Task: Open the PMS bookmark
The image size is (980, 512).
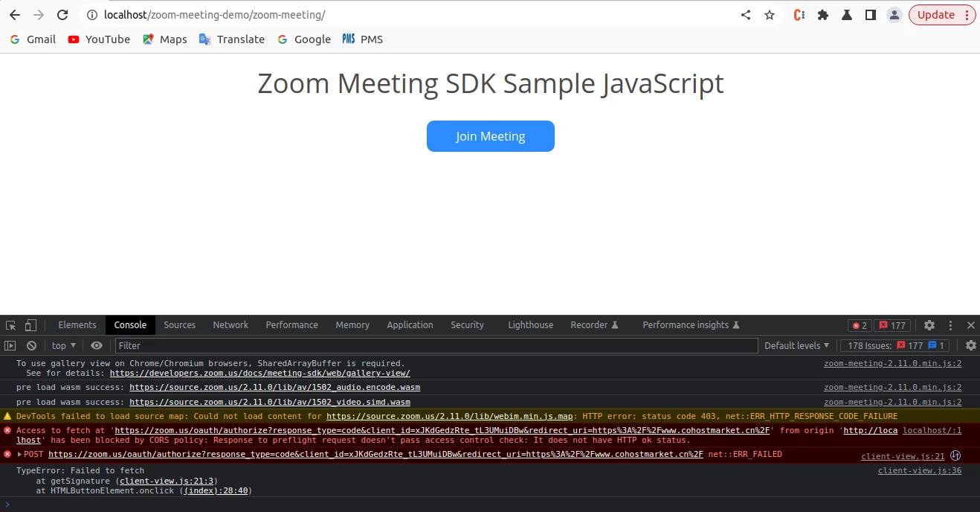Action: 363,39
